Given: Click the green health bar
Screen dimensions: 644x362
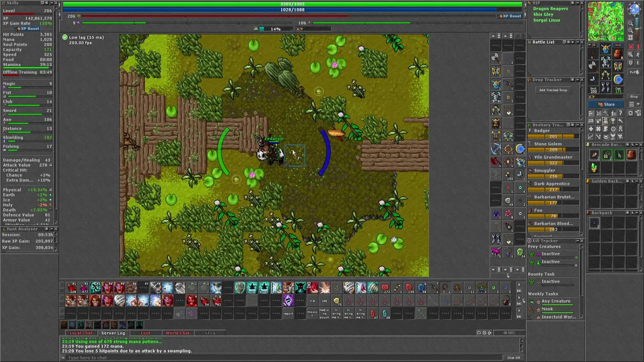Looking at the screenshot, I should tap(292, 4).
